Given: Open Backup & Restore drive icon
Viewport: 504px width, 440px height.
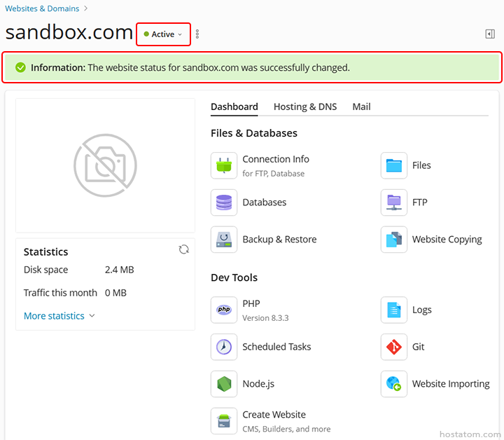Looking at the screenshot, I should [224, 240].
